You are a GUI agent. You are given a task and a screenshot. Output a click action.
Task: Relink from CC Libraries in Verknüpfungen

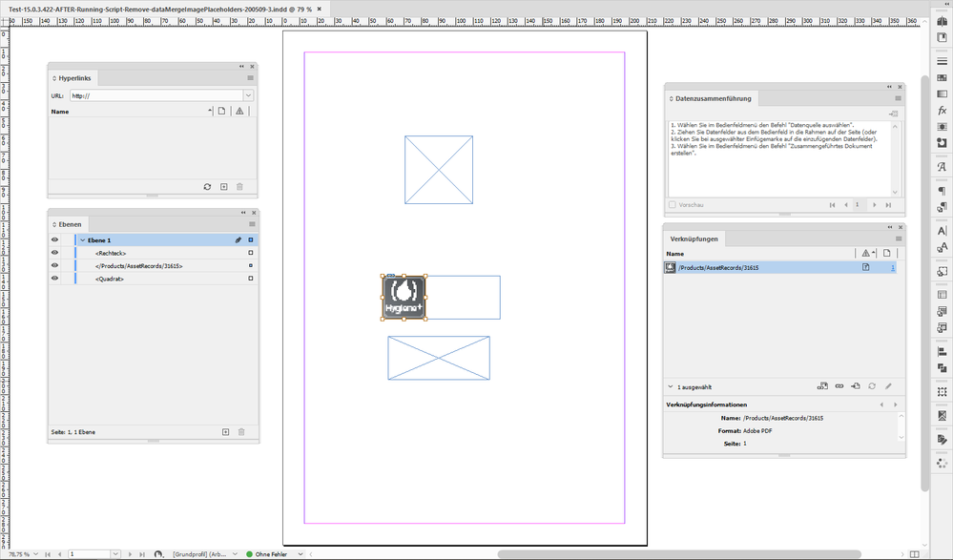click(x=822, y=386)
